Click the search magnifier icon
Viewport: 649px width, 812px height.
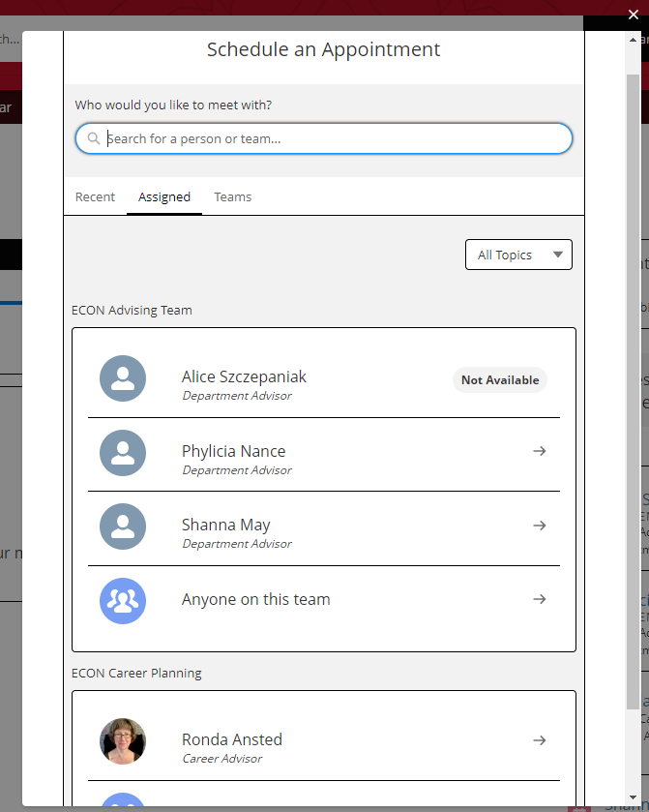(93, 138)
